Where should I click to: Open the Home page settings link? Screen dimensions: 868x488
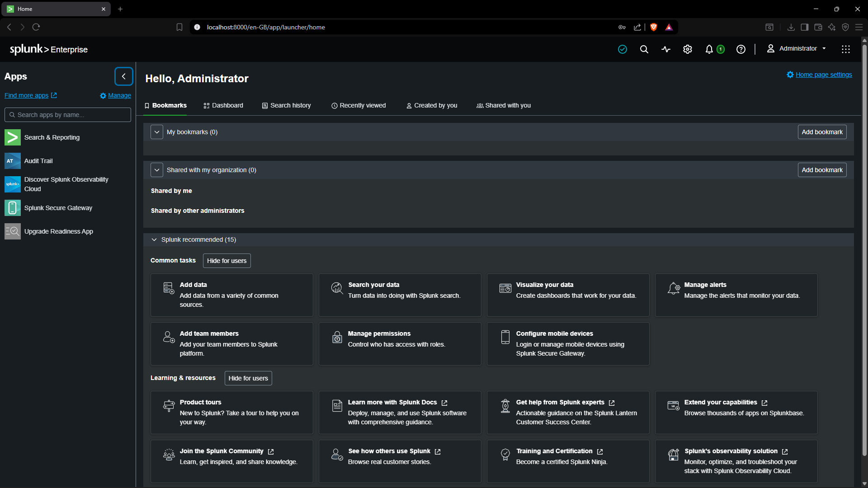coord(819,75)
